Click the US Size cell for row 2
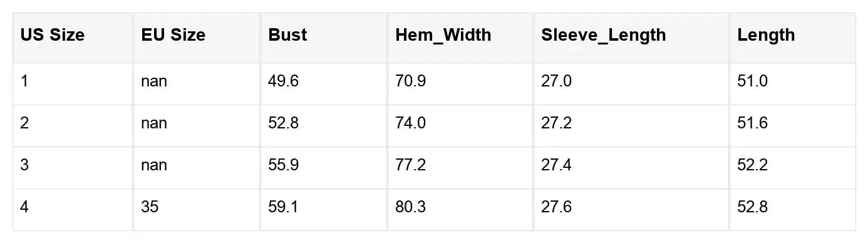Image resolution: width=868 pixels, height=243 pixels. (x=73, y=126)
